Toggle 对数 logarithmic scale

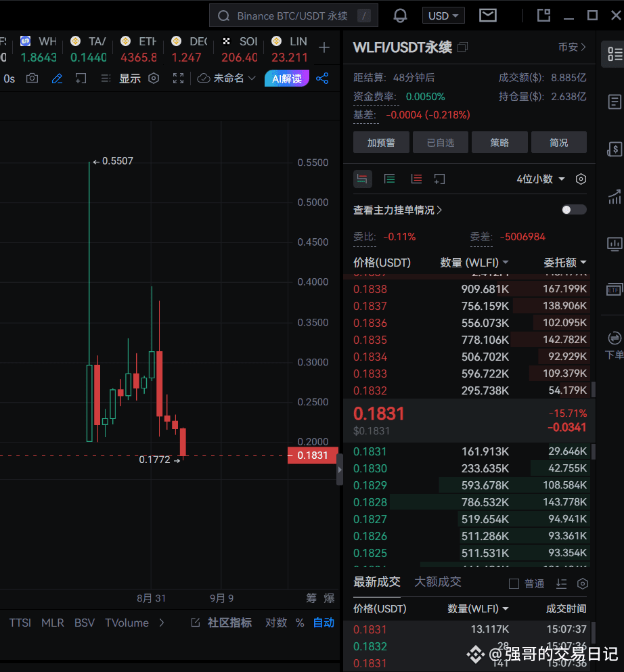coord(276,623)
